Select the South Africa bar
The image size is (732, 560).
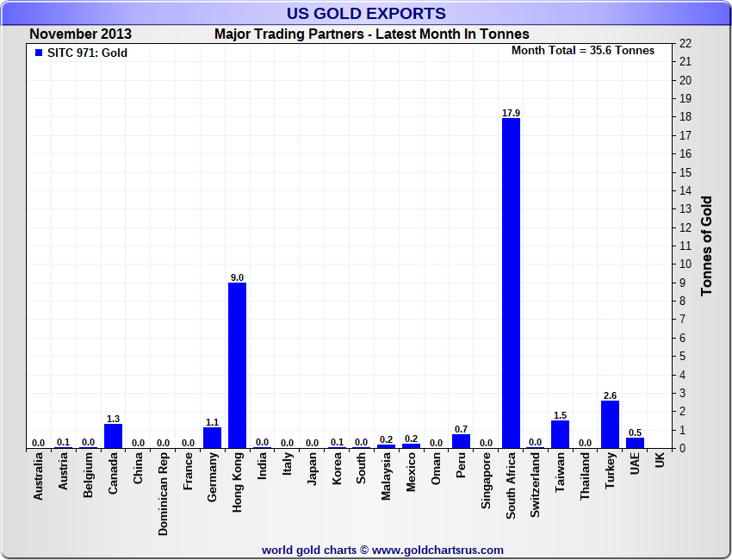point(511,283)
